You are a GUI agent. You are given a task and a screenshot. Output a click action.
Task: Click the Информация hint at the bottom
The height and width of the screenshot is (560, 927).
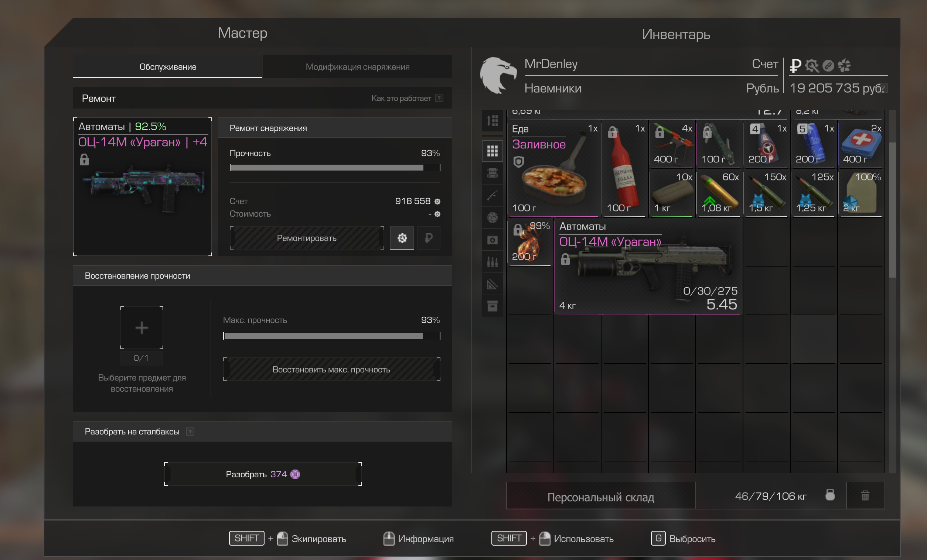pyautogui.click(x=426, y=539)
